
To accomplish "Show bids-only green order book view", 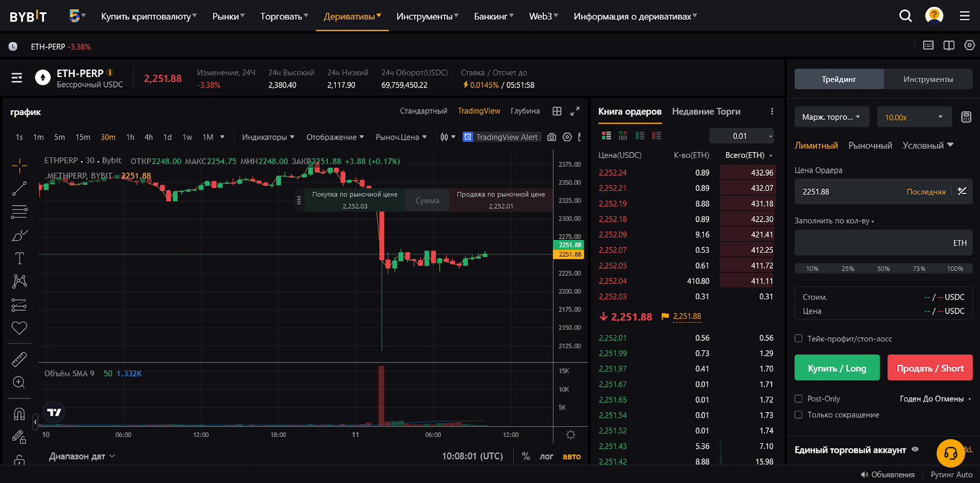I will [x=639, y=136].
